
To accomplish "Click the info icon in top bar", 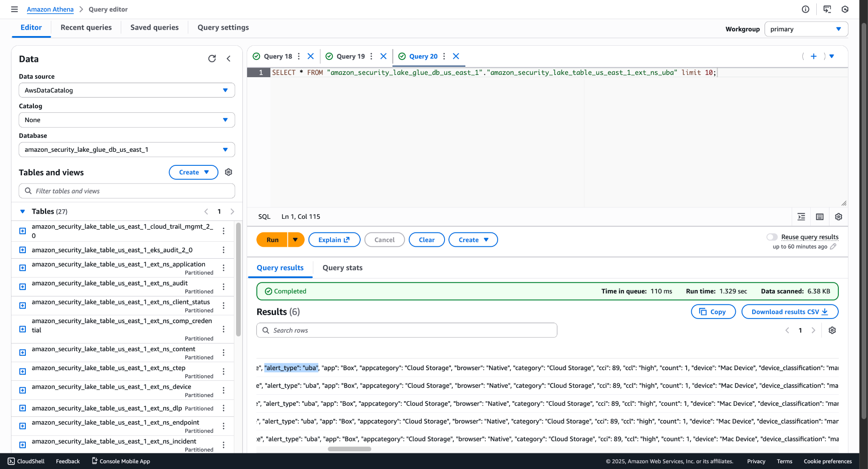I will tap(806, 9).
